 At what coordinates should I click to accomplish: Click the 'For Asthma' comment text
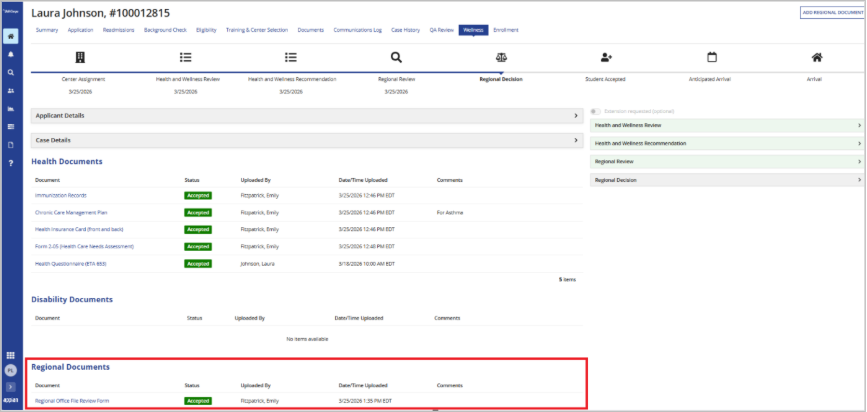(x=450, y=212)
